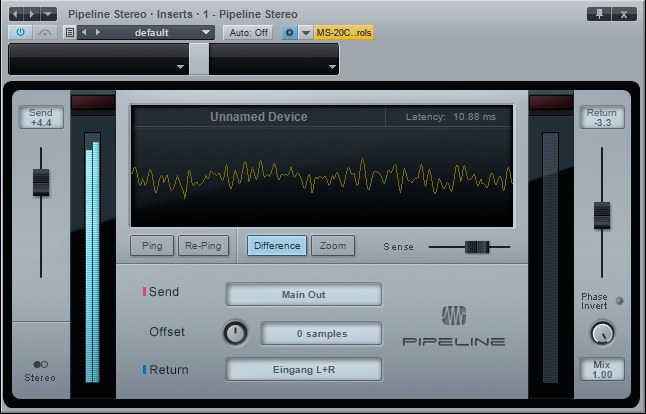
Task: Click the Mix 1.00 value field
Action: tap(602, 370)
